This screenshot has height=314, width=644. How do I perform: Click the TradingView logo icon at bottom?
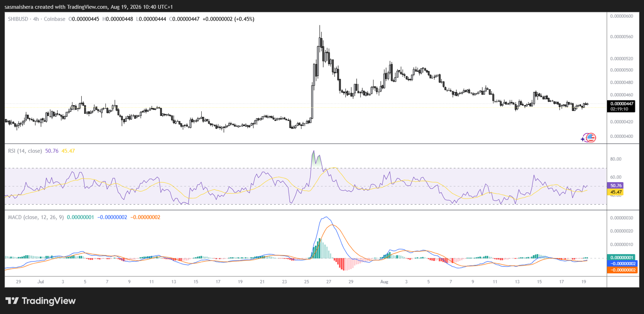[x=12, y=301]
